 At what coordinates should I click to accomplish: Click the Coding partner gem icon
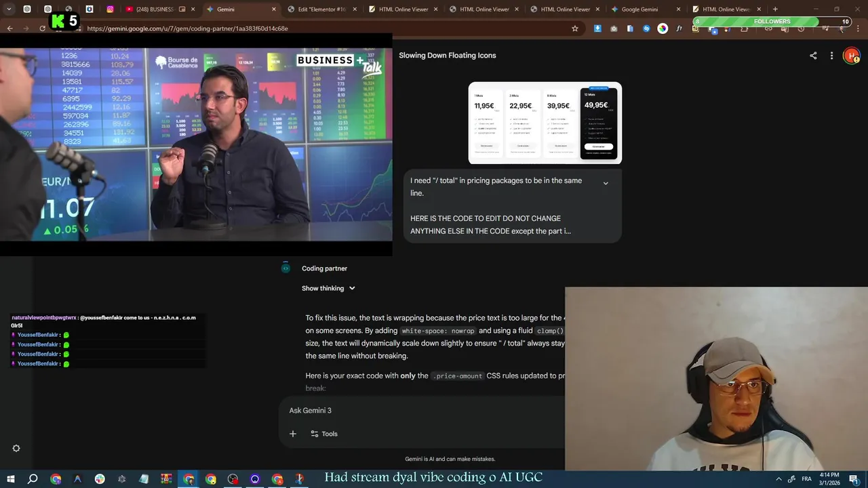(x=285, y=268)
